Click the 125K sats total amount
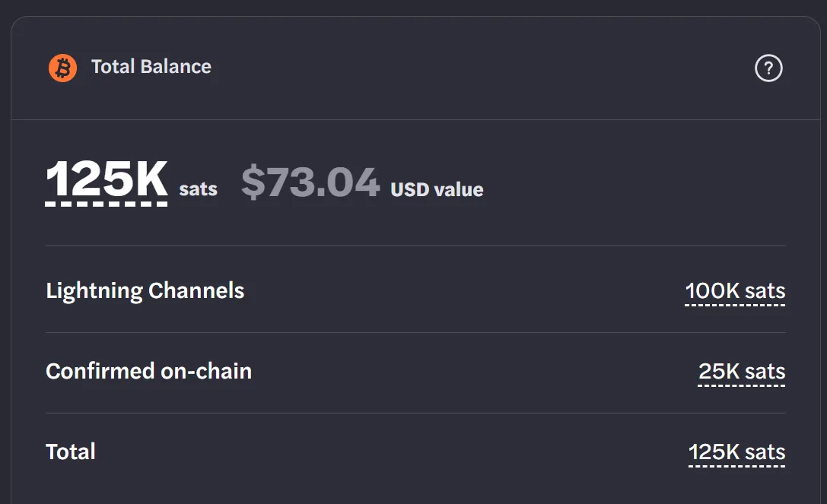The image size is (827, 504). [736, 452]
